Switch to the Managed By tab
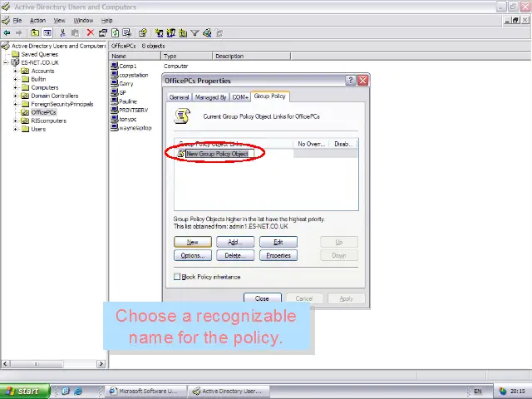The width and height of the screenshot is (532, 399). (x=210, y=97)
